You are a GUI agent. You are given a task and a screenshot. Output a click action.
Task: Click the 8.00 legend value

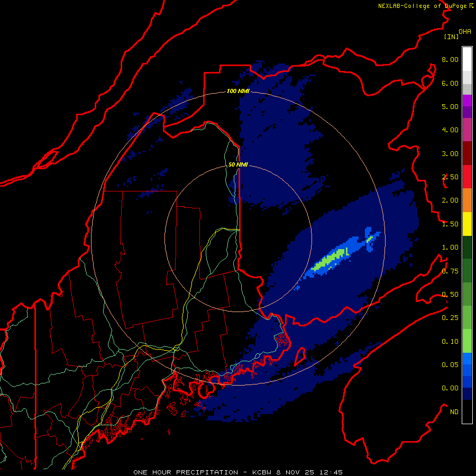(450, 59)
